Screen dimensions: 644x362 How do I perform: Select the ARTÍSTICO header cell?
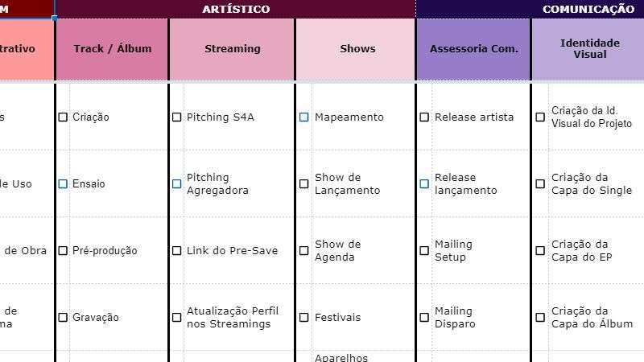coord(235,9)
